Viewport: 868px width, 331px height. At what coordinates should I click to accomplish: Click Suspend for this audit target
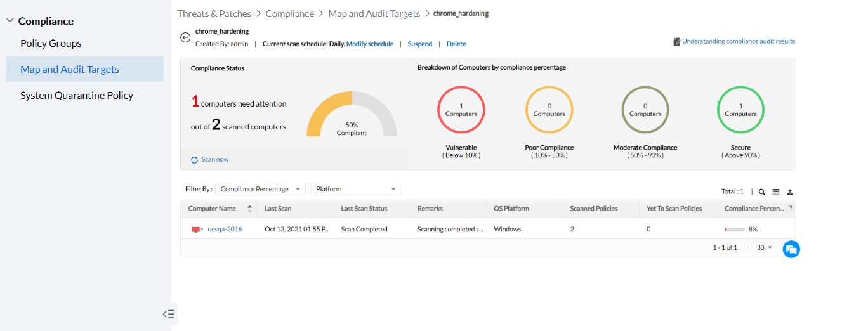(x=419, y=44)
